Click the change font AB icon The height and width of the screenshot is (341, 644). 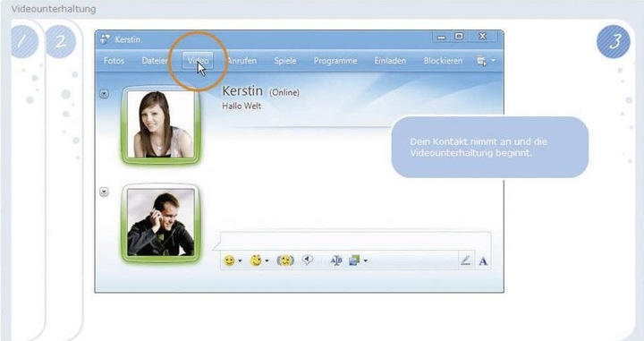(336, 260)
